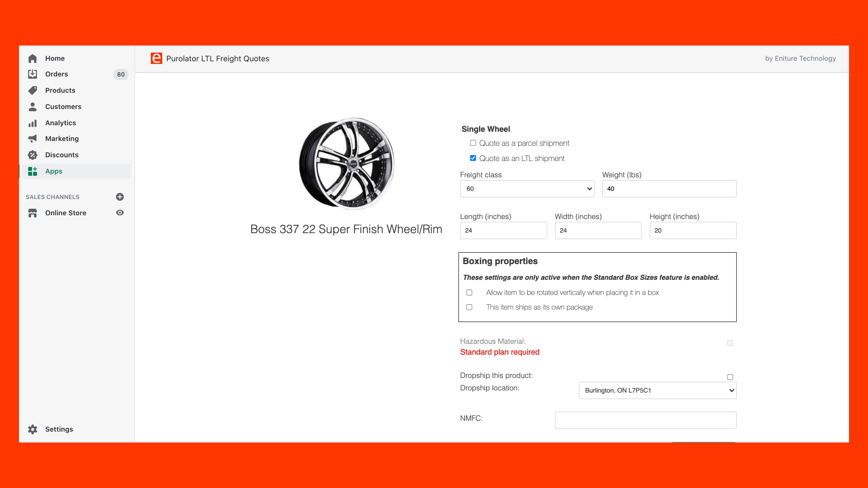The image size is (868, 488).
Task: Click the Analytics bar chart icon
Action: pyautogui.click(x=32, y=123)
